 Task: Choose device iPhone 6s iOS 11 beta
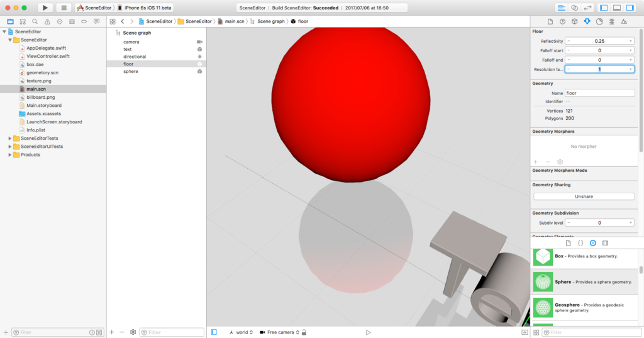click(145, 8)
